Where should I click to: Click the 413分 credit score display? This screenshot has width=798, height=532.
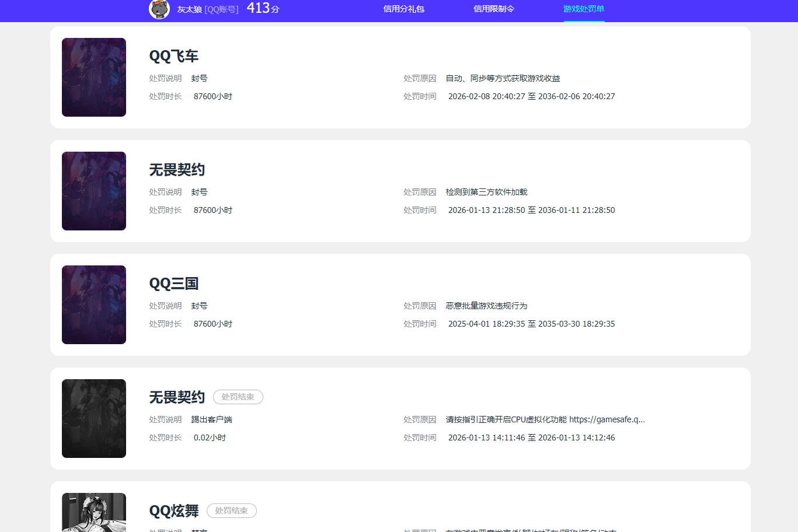pyautogui.click(x=263, y=9)
